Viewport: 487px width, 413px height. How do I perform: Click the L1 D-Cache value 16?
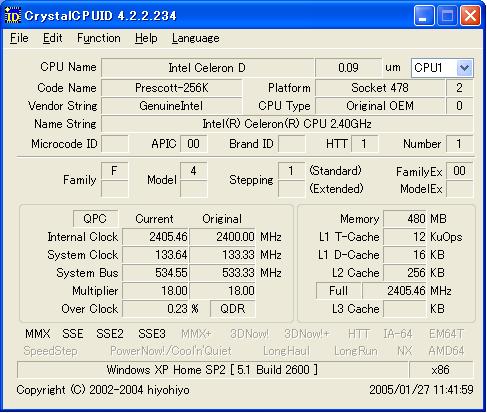pos(405,255)
